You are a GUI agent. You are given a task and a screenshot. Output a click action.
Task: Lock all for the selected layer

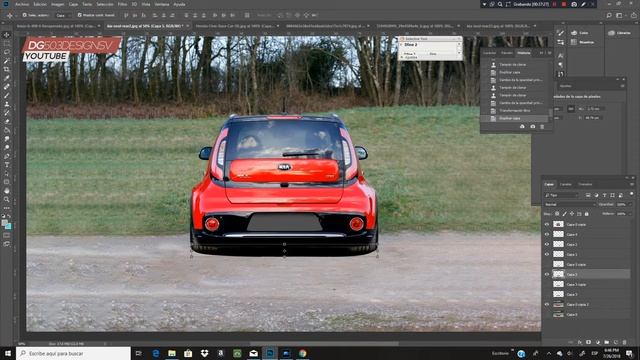(x=587, y=214)
